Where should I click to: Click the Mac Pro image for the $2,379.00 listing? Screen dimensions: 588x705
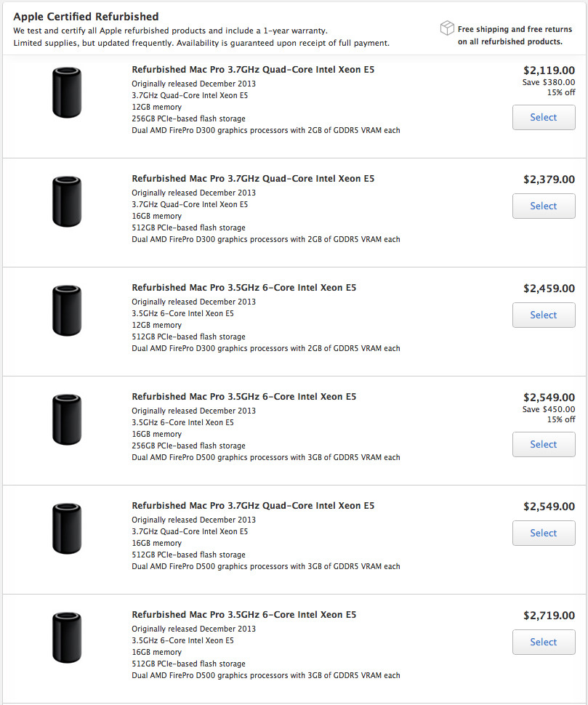pos(67,201)
